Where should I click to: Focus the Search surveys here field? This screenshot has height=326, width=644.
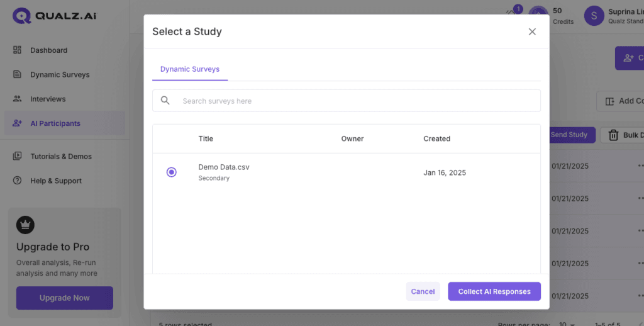pos(347,101)
